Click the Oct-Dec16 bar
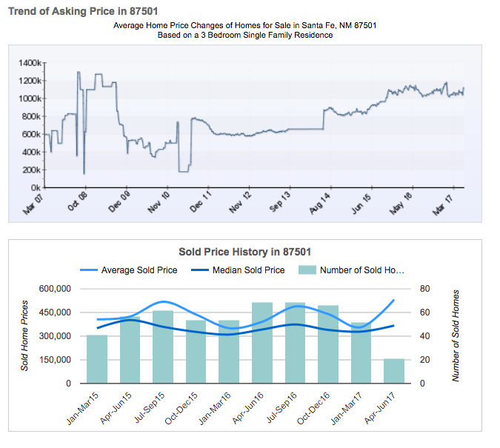 328,344
